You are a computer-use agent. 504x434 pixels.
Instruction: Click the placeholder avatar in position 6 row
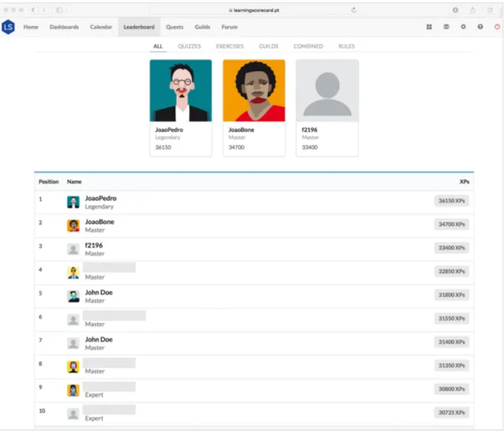(73, 320)
